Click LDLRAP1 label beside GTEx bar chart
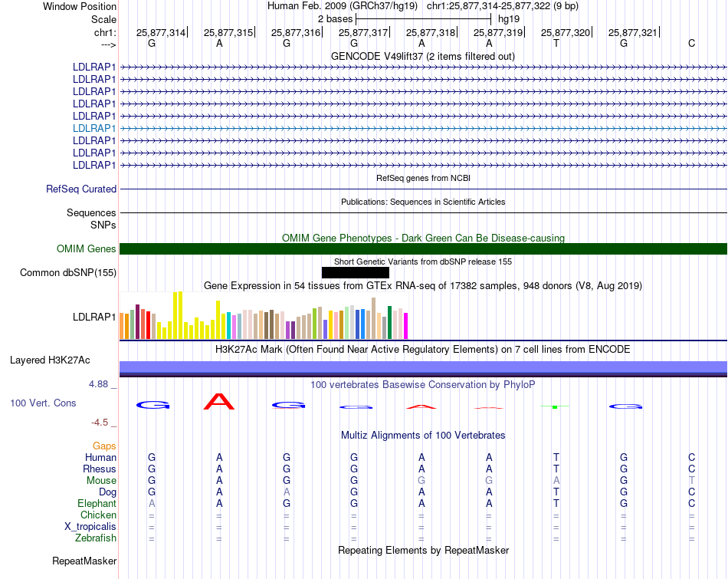The height and width of the screenshot is (579, 728). point(93,317)
